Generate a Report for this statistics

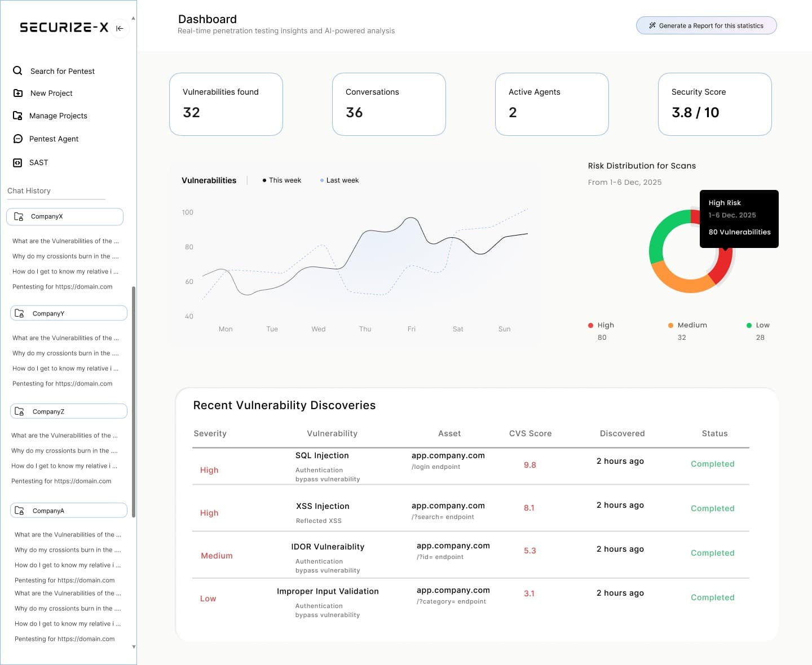[x=706, y=25]
